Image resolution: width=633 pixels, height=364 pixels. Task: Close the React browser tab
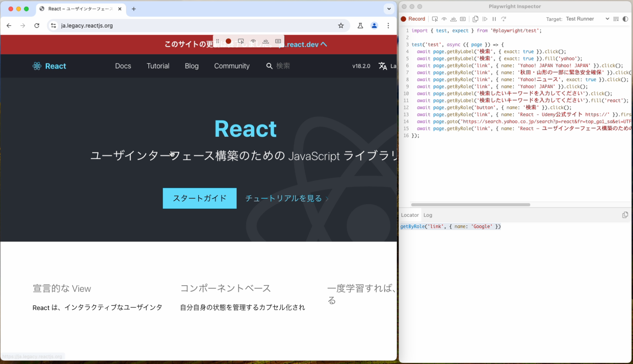(120, 9)
